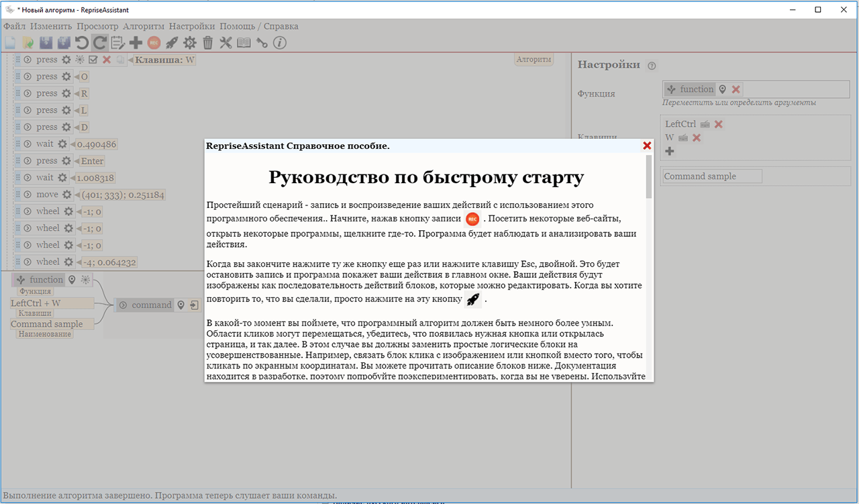Click the Алгоритм button in the block panel
Viewport: 859px width, 504px height.
pyautogui.click(x=534, y=60)
